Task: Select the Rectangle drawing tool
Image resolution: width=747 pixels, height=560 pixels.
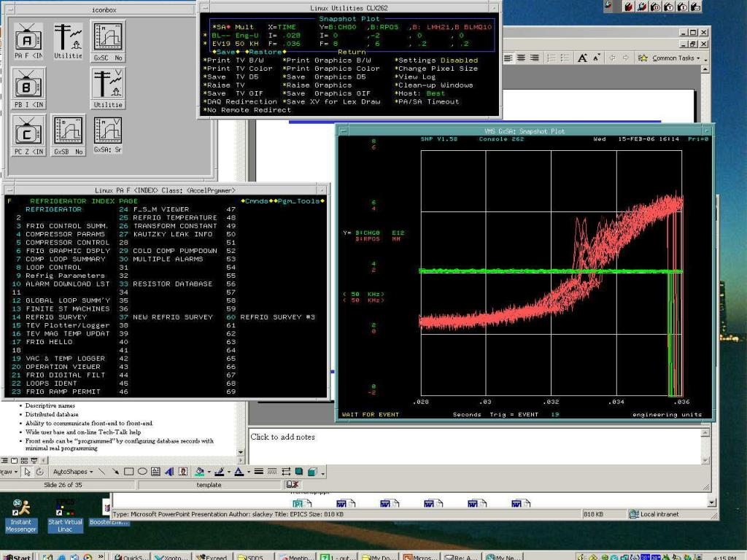Action: click(x=128, y=472)
